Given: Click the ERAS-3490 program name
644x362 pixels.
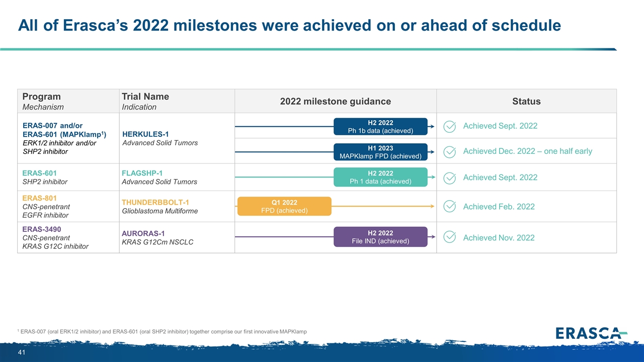Looking at the screenshot, I should tap(43, 229).
